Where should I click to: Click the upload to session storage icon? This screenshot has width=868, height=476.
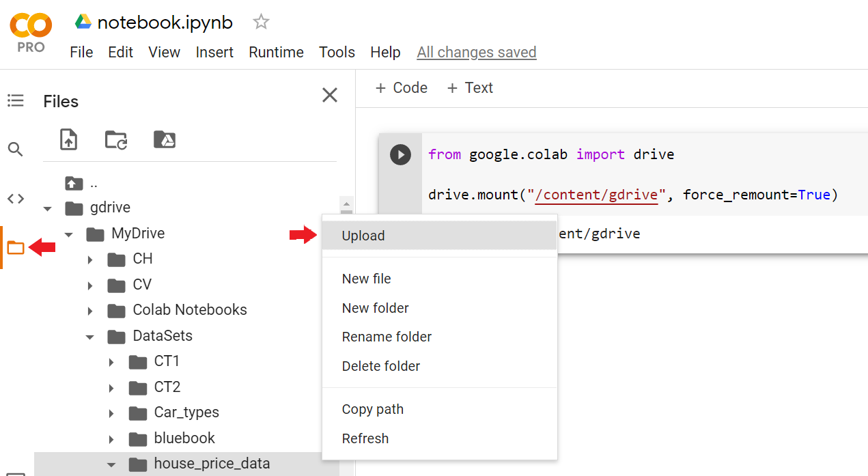click(68, 139)
